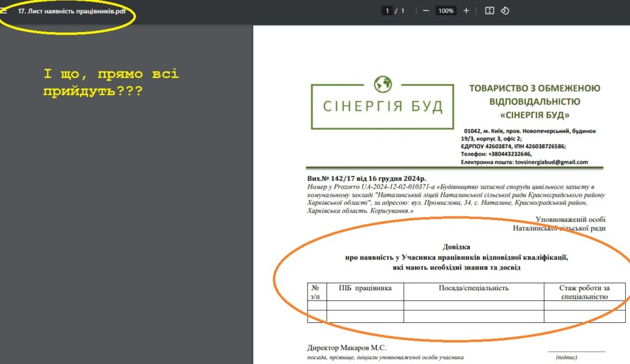Click the "Довідка" document heading
Image resolution: width=630 pixels, height=364 pixels.
click(456, 247)
